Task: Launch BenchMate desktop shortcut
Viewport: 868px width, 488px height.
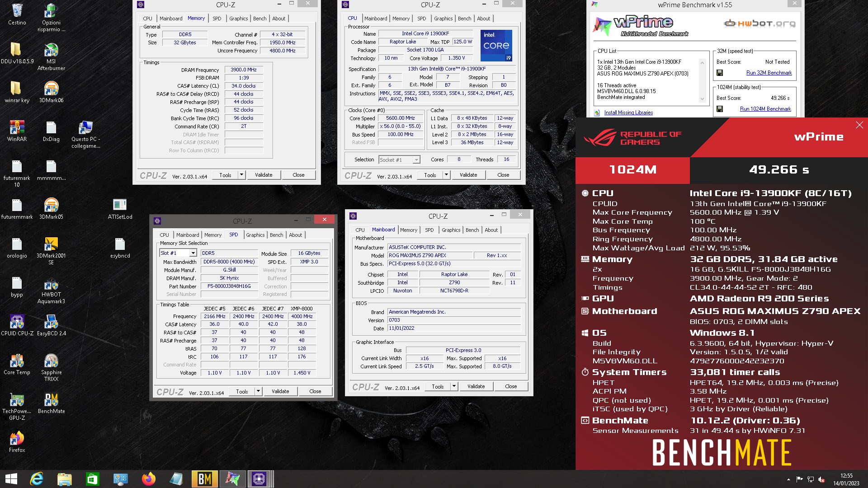Action: coord(51,403)
